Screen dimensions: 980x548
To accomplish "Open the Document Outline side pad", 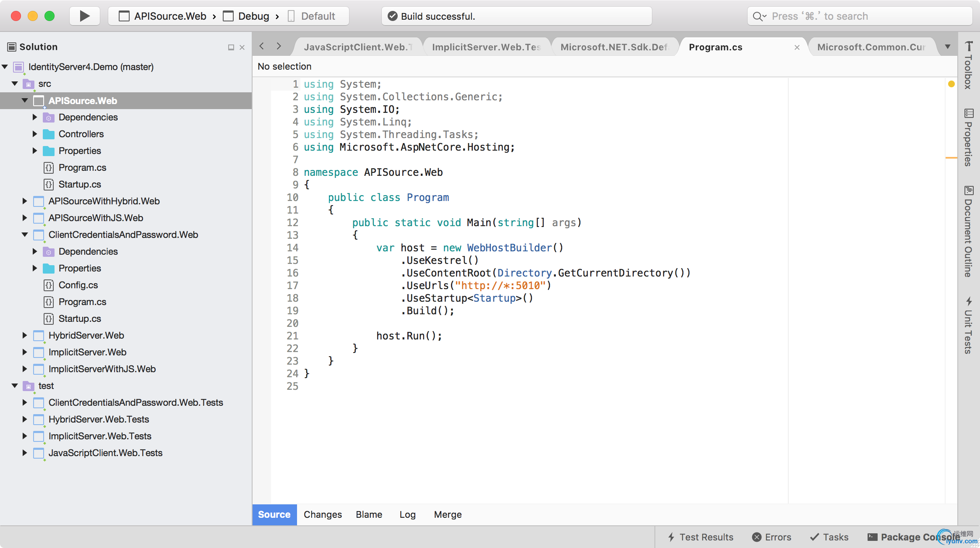I will pos(969,231).
